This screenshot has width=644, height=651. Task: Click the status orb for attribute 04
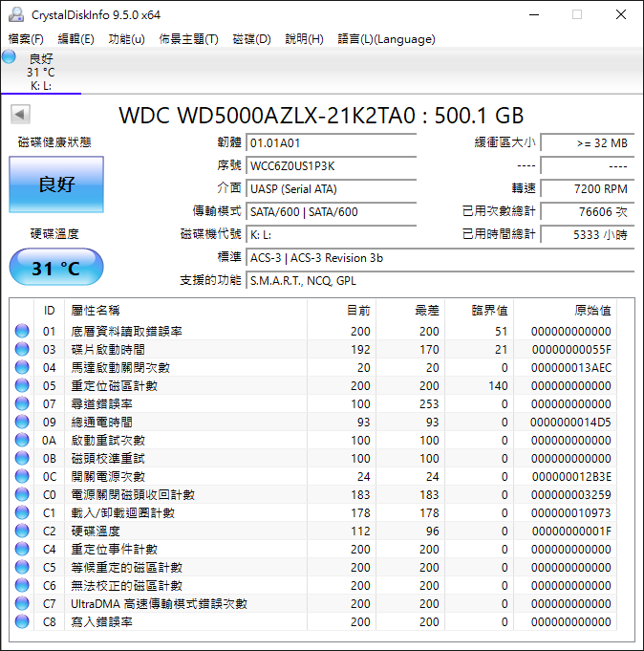click(x=22, y=367)
